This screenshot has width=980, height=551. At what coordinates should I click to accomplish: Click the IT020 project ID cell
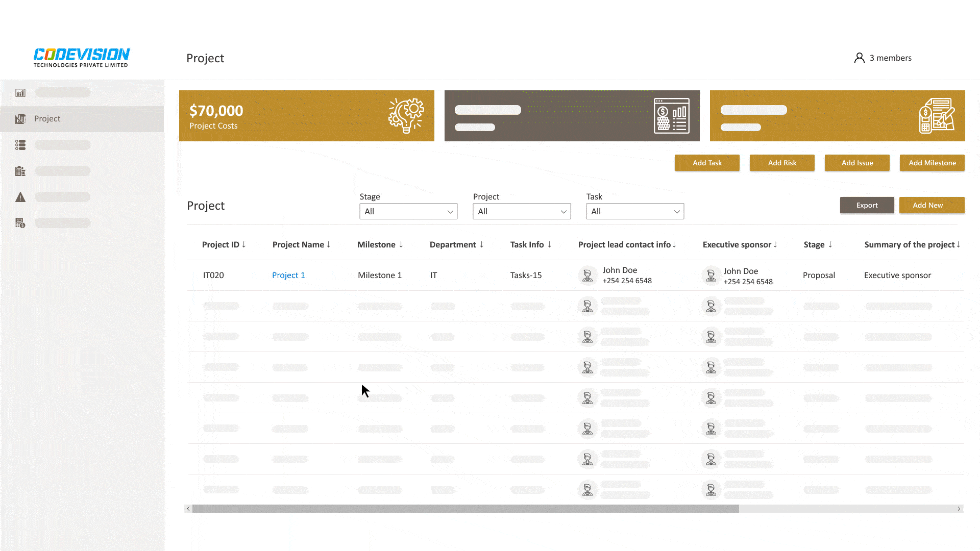(213, 275)
